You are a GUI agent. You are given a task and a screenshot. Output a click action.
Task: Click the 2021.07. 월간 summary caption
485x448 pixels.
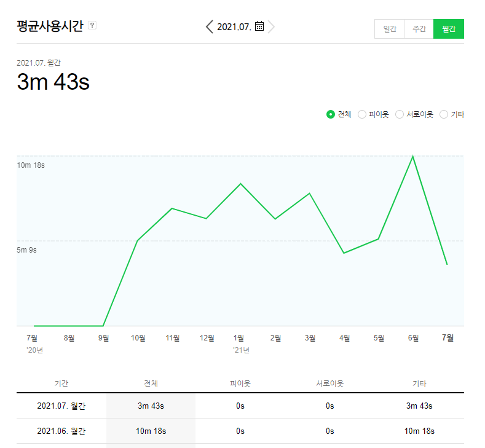[x=39, y=63]
